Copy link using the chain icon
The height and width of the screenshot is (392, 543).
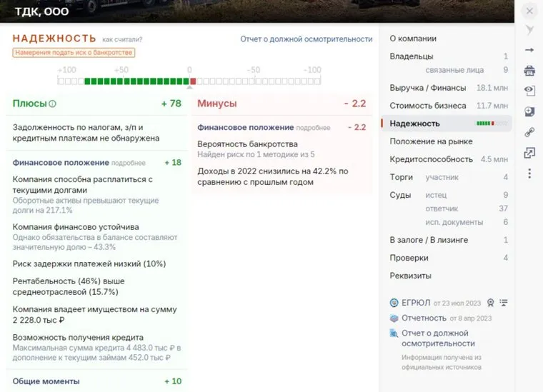point(529,132)
